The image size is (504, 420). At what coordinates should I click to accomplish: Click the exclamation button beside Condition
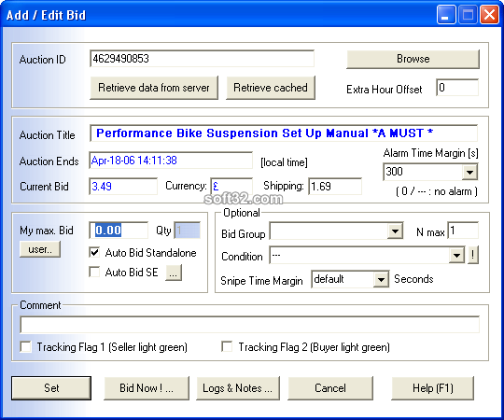[x=472, y=255]
